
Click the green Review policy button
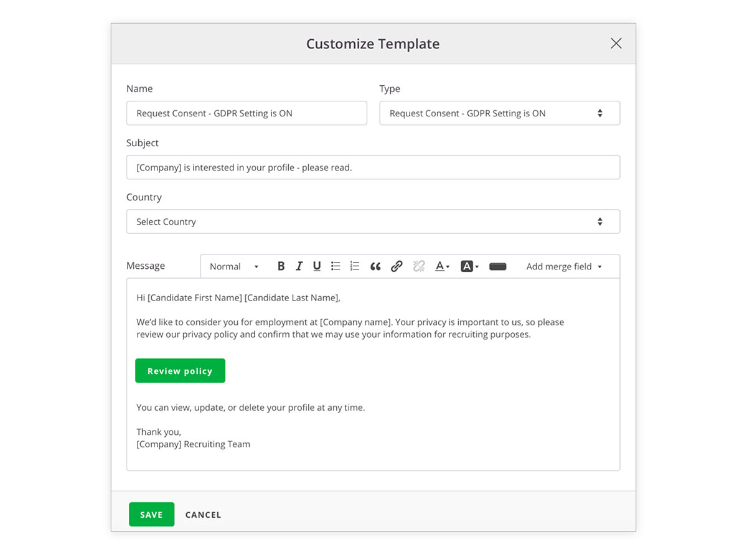point(180,371)
